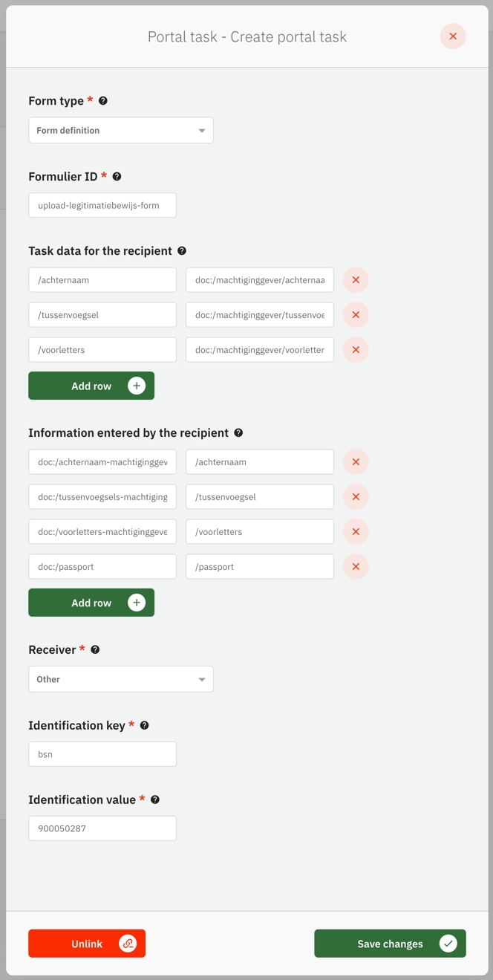Open help for Identification value
This screenshot has width=493, height=980.
(x=155, y=800)
